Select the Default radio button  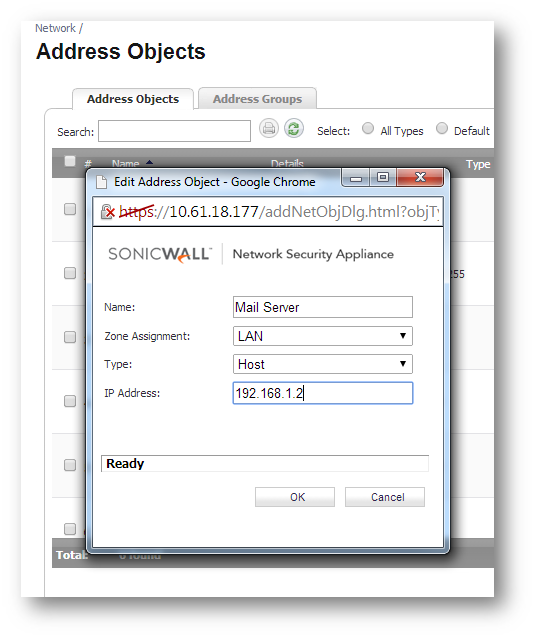[441, 128]
